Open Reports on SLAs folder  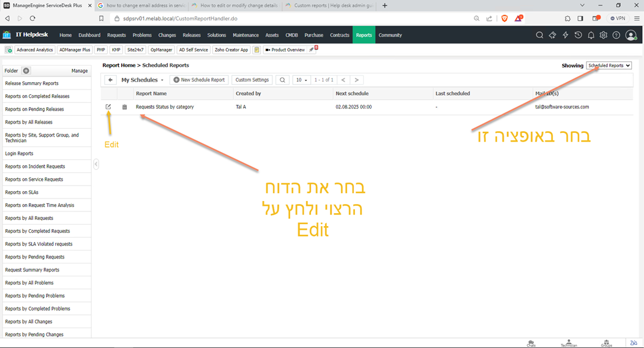tap(21, 192)
